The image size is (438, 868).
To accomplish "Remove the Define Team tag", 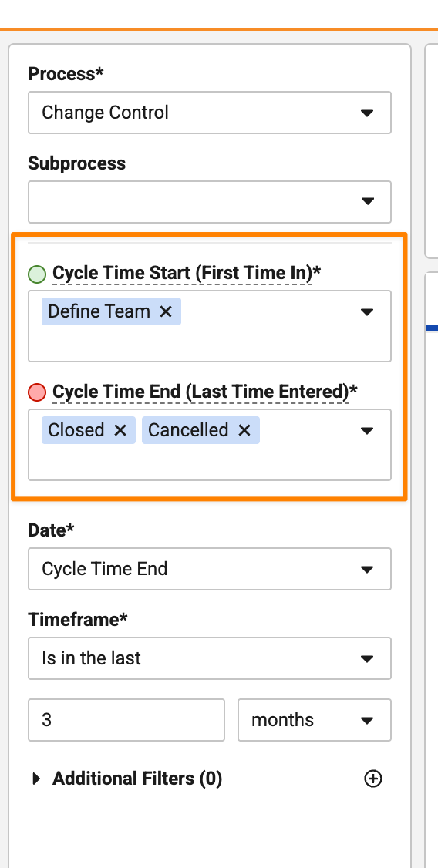I will (x=166, y=311).
